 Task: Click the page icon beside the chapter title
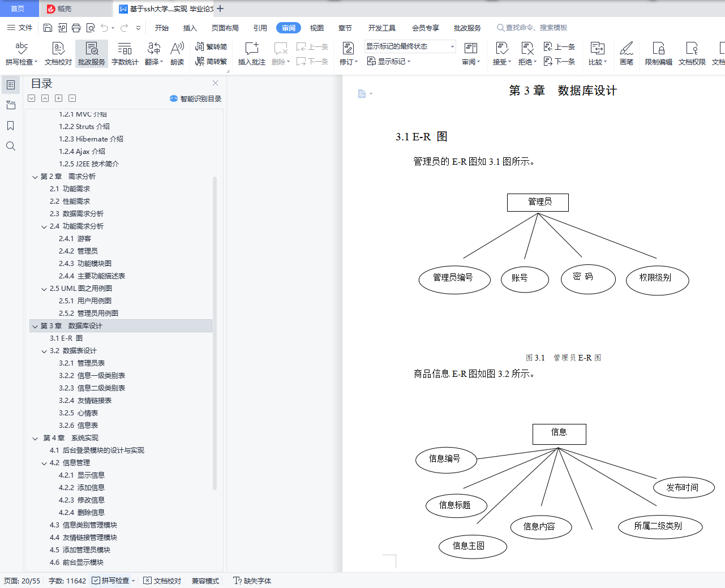point(362,94)
